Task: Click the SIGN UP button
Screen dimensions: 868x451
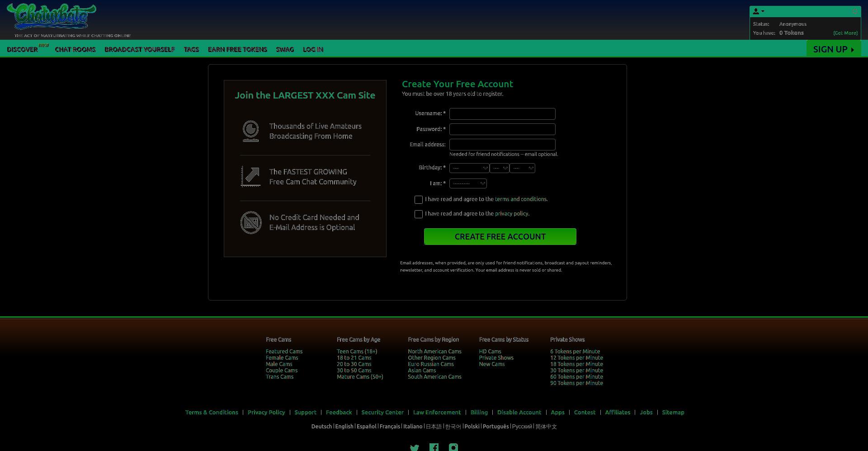Action: (x=834, y=49)
